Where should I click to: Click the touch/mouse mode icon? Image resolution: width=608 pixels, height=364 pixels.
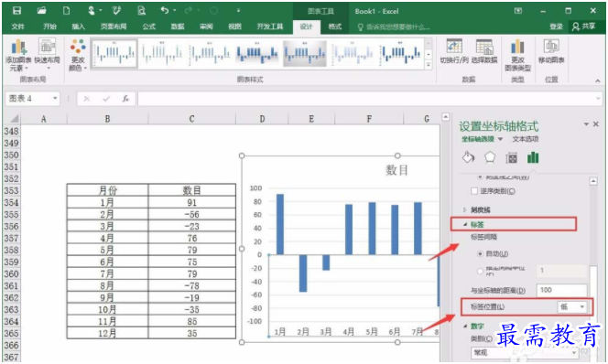click(92, 11)
